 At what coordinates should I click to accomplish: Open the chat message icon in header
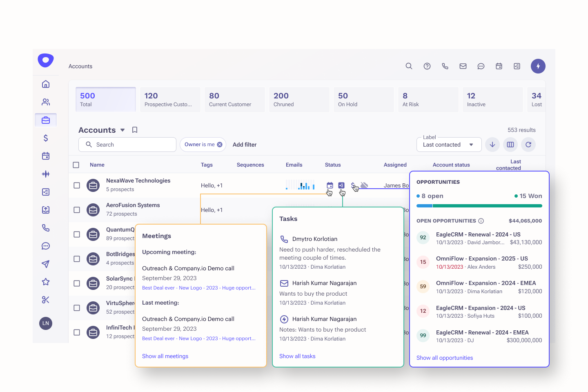(x=481, y=66)
